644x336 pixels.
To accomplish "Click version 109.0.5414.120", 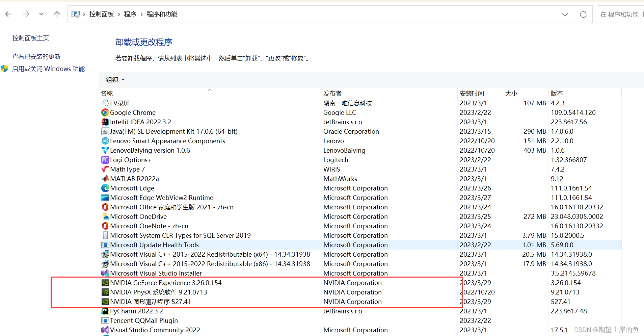I will click(x=573, y=112).
